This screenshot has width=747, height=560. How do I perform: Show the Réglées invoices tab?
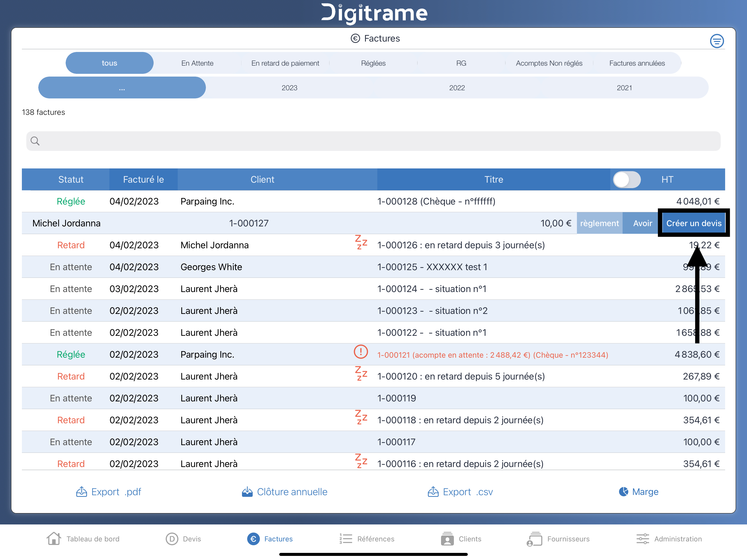coord(373,63)
